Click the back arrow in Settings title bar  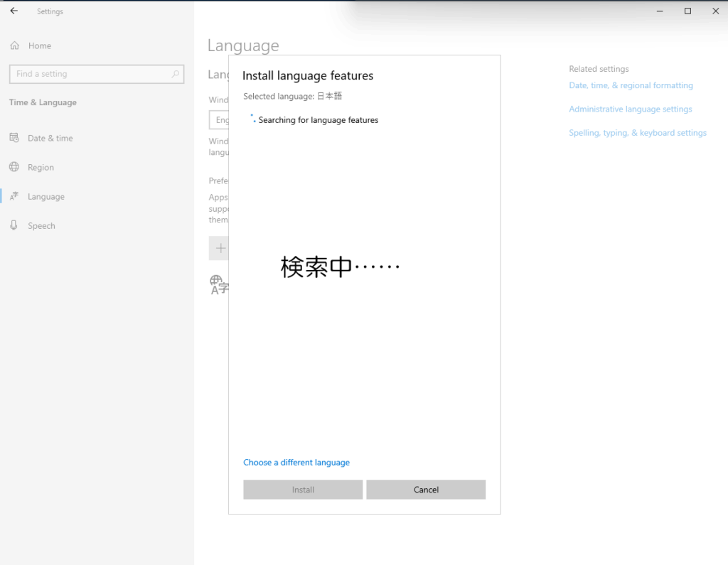tap(14, 11)
